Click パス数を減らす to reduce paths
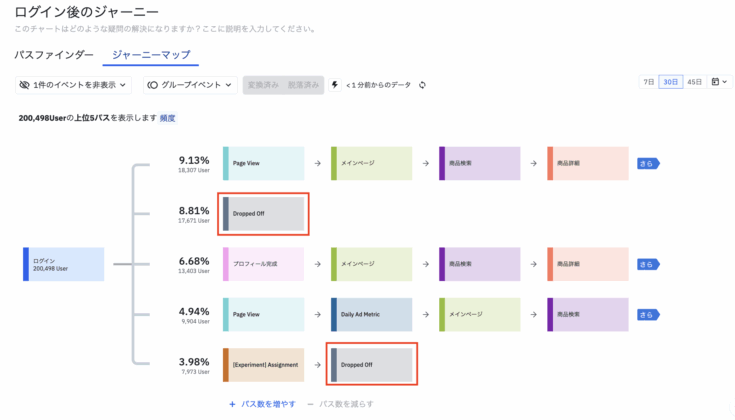The image size is (735, 420). (x=341, y=404)
